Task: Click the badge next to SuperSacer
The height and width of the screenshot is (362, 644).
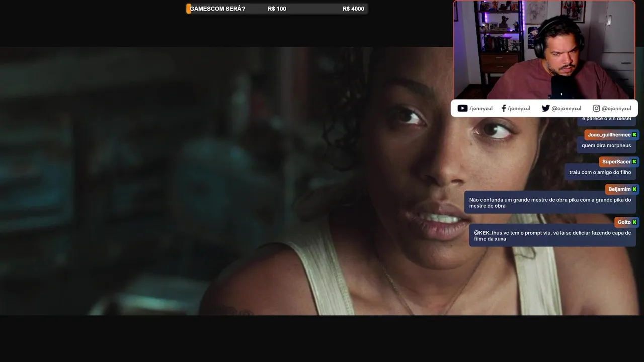Action: pyautogui.click(x=634, y=162)
